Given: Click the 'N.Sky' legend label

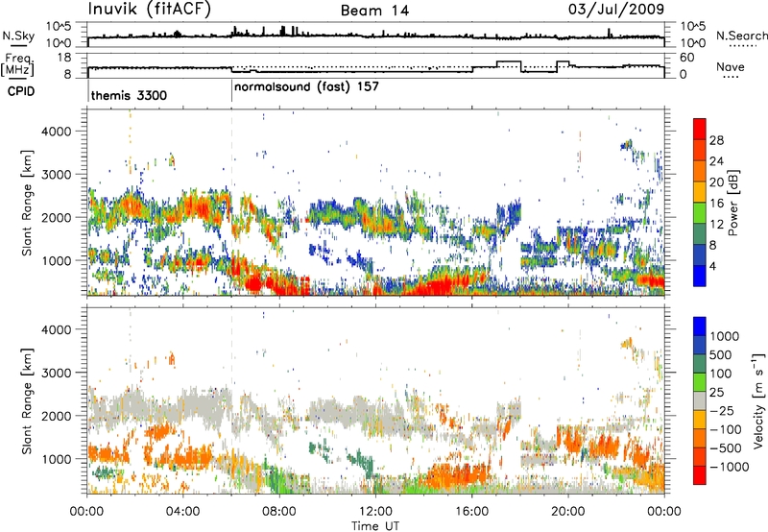Looking at the screenshot, I should point(18,36).
